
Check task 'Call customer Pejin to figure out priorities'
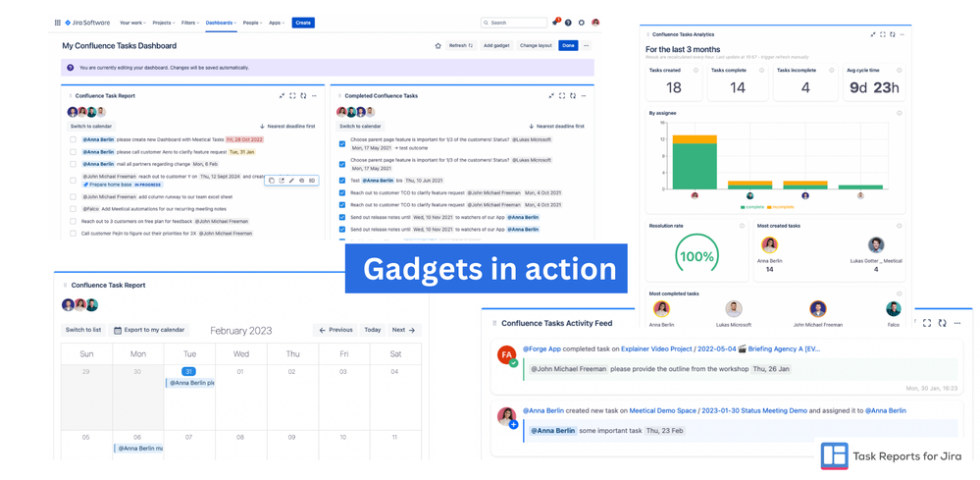[74, 233]
